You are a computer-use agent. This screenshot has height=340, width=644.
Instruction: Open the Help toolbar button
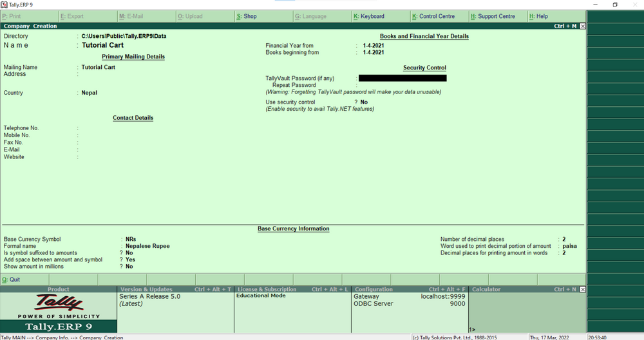[557, 17]
